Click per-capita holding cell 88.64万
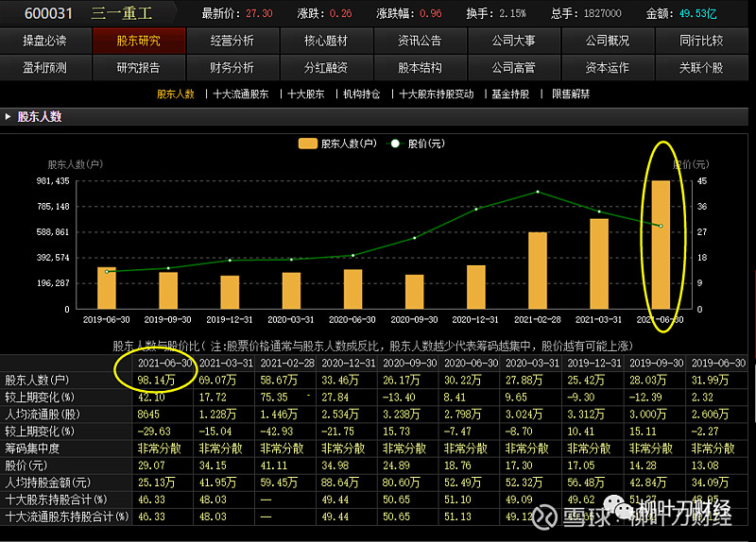756x542 pixels. coord(340,483)
